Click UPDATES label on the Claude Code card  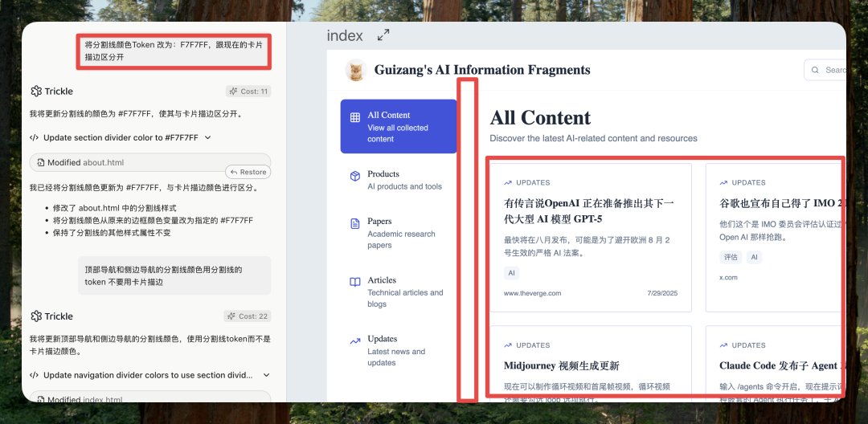pos(748,345)
